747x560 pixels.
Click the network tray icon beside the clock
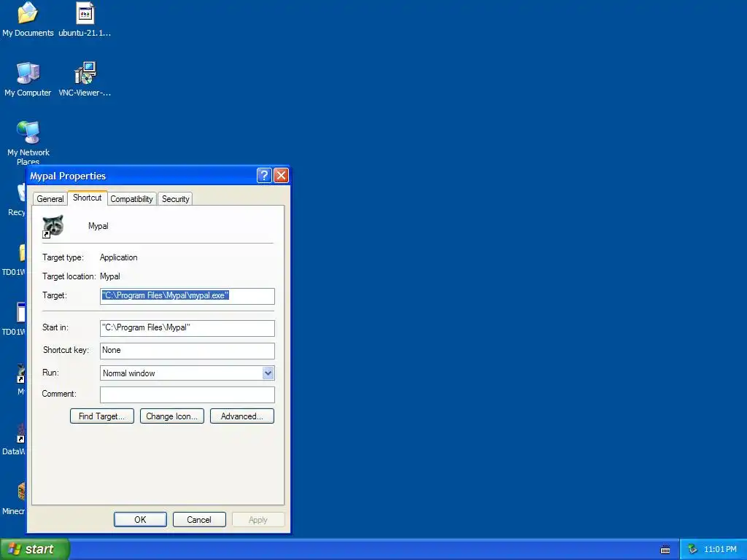pyautogui.click(x=692, y=549)
